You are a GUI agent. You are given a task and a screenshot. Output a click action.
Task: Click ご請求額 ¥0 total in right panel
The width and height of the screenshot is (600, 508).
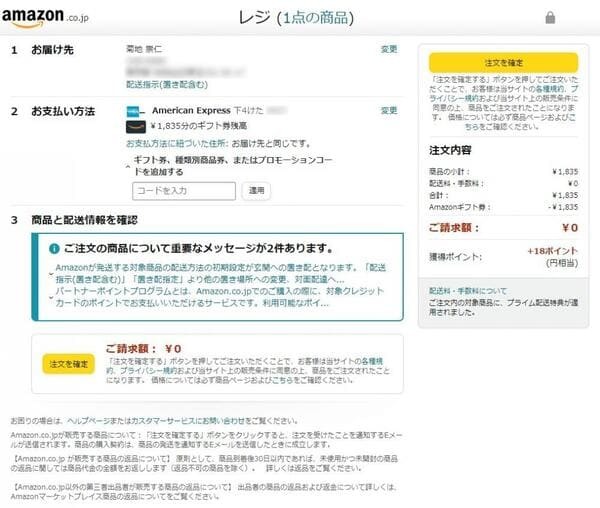503,228
